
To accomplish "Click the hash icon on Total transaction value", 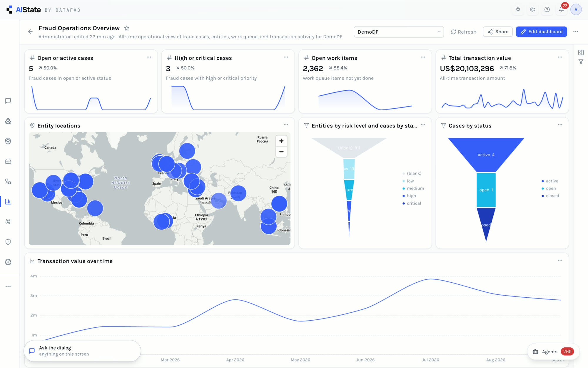I will tap(443, 58).
